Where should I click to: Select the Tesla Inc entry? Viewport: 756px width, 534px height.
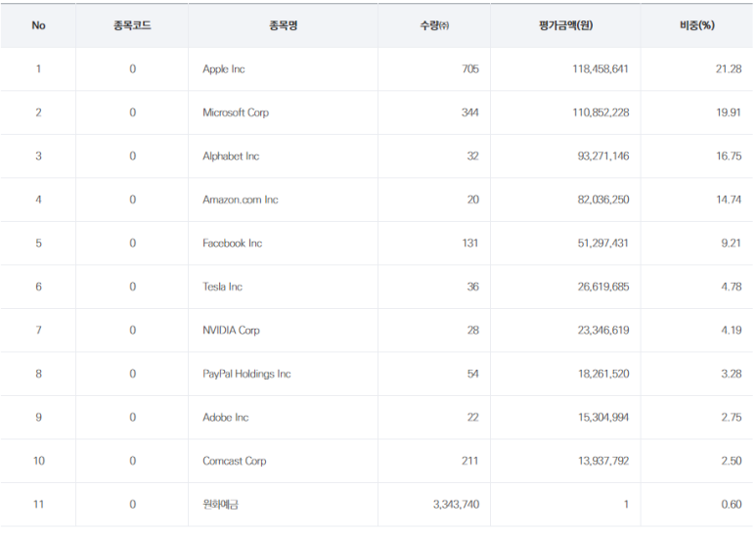(x=222, y=287)
